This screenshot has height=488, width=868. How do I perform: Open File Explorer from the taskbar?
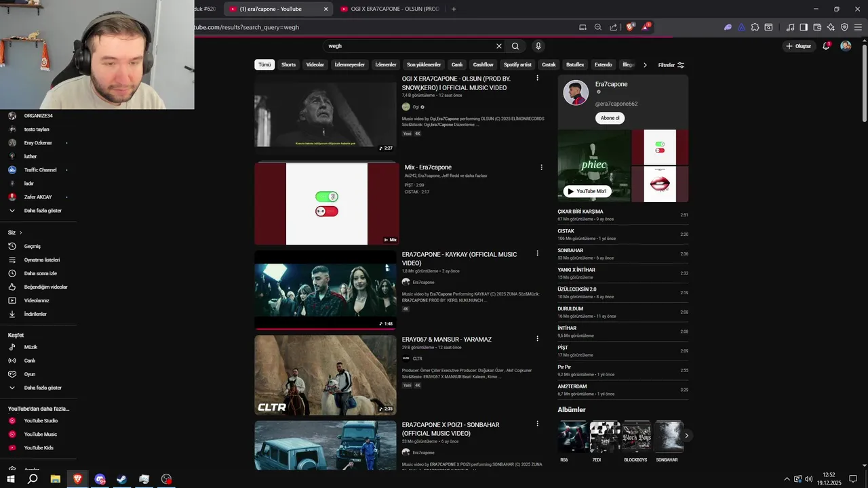pos(56,479)
